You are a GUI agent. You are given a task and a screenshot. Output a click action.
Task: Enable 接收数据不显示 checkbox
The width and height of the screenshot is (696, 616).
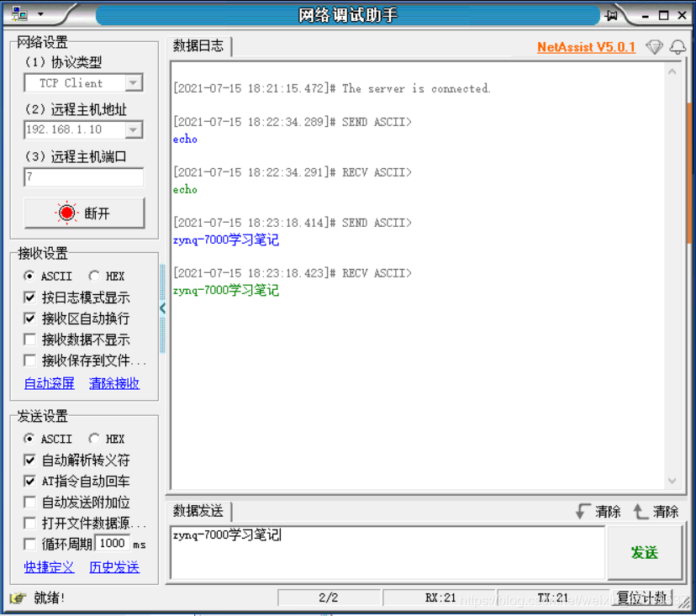tap(30, 340)
